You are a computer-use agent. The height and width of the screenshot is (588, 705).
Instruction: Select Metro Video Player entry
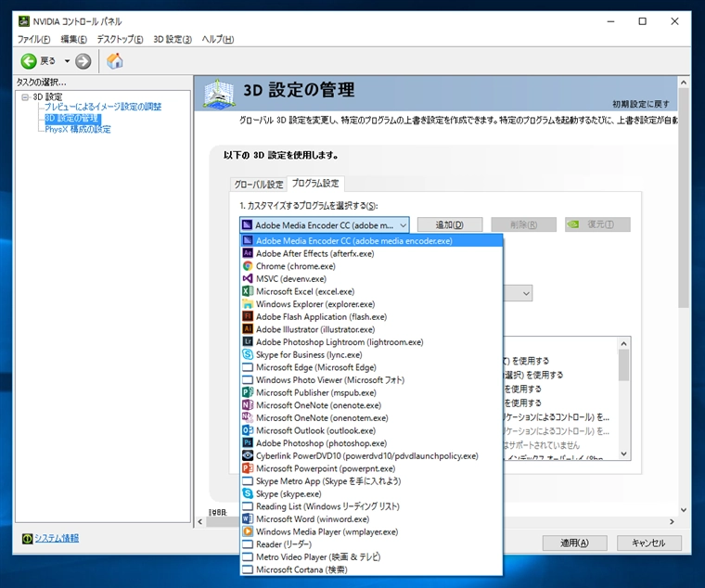(371, 556)
